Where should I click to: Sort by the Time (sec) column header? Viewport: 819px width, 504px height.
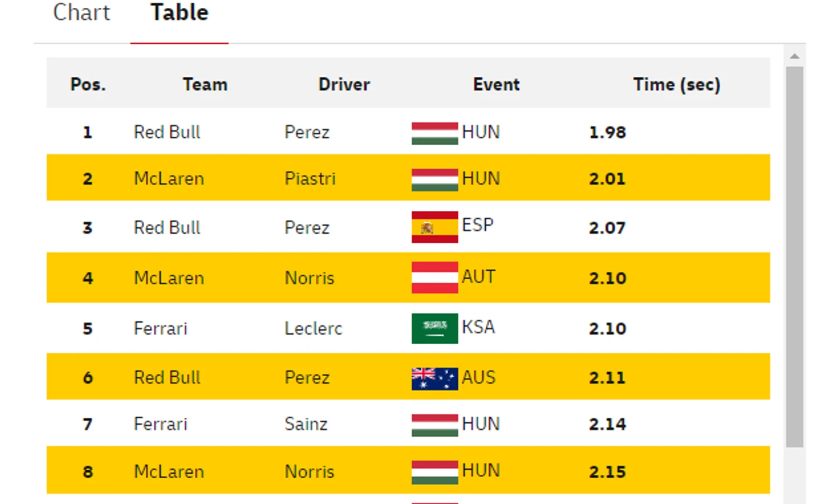(677, 85)
